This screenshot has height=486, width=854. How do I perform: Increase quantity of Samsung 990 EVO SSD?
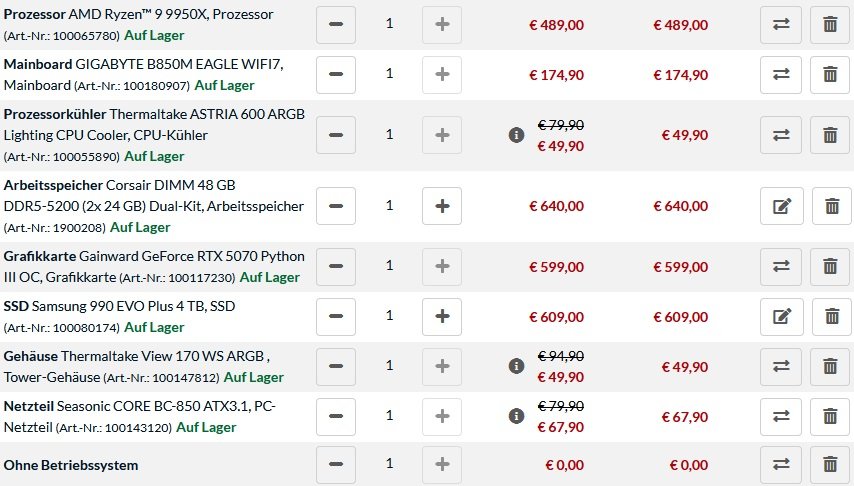coord(442,317)
